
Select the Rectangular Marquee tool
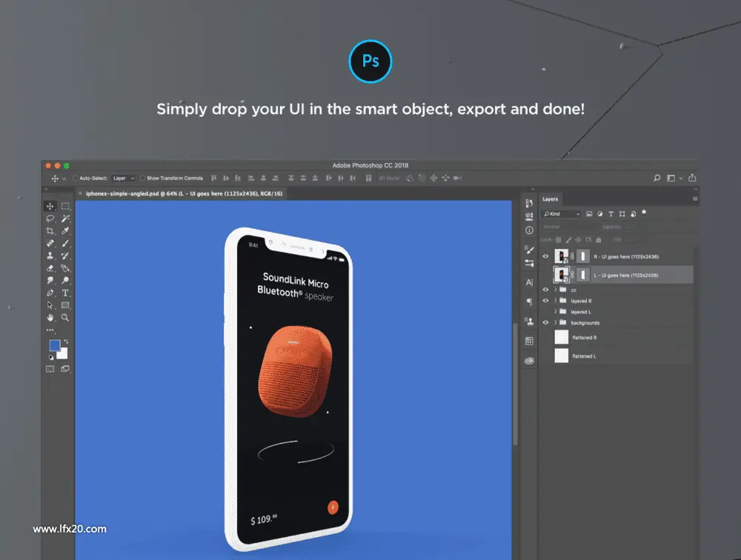[65, 206]
